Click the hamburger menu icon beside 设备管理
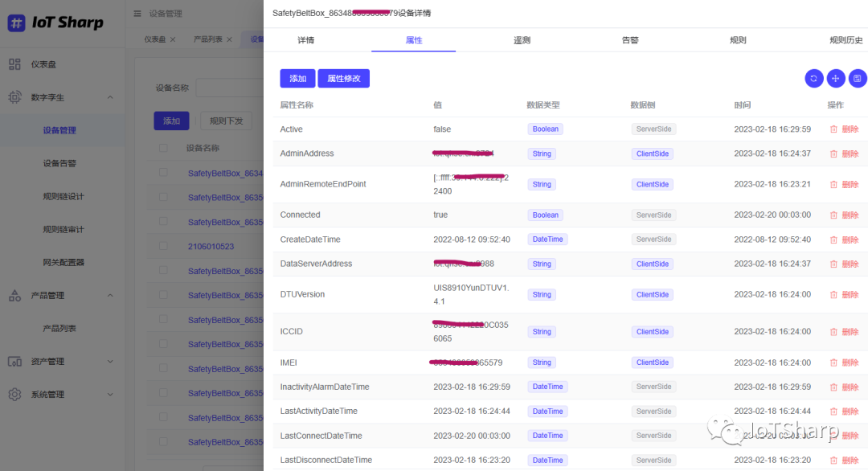Image resolution: width=868 pixels, height=471 pixels. click(137, 14)
